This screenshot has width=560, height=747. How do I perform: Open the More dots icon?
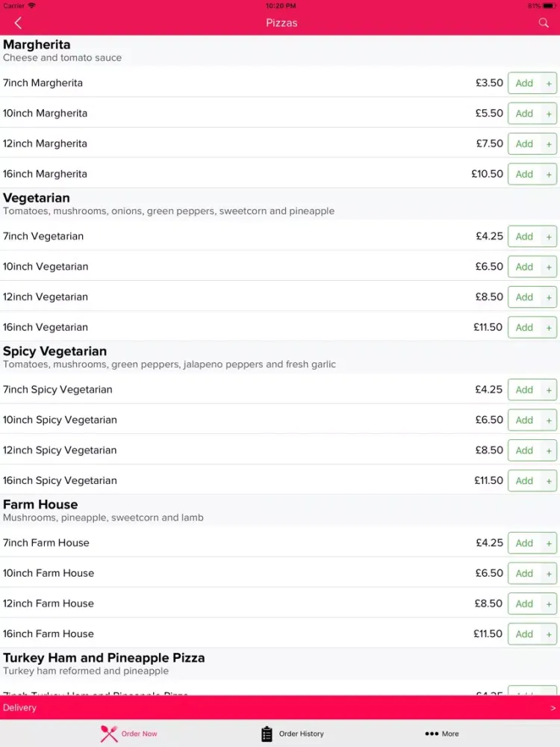pos(432,734)
